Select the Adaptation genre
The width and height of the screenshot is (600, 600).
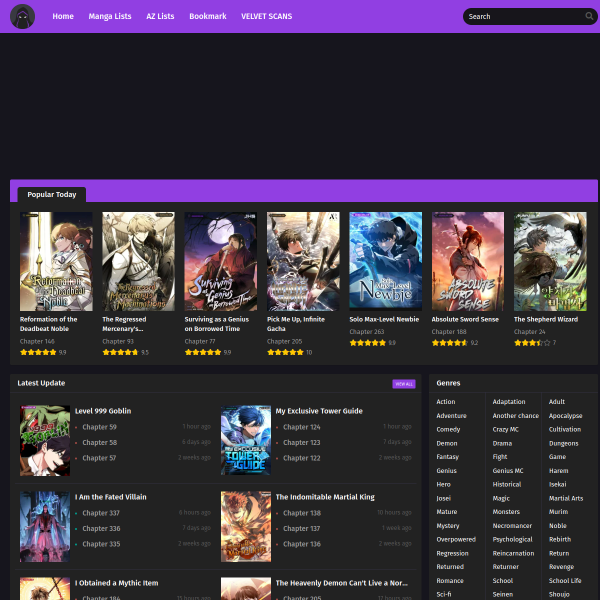509,402
